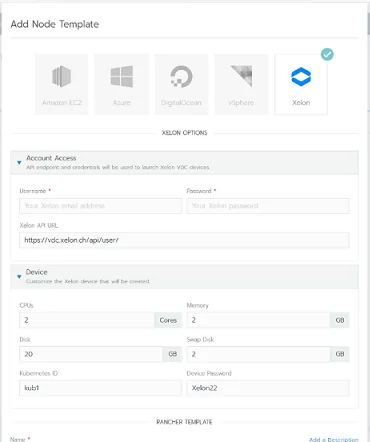Edit the Disk size field
370x442 pixels.
(x=91, y=354)
